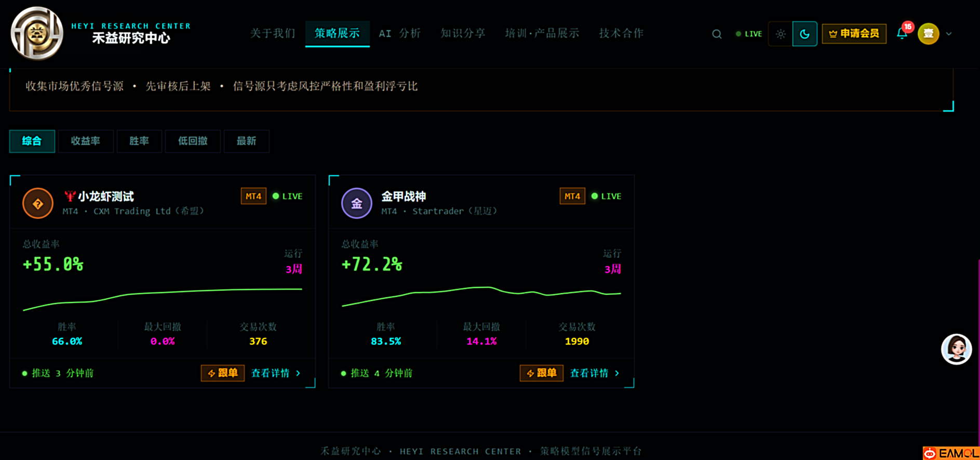Viewport: 980px width, 460px height.
Task: Select the 收益率 sorting tab
Action: pyautogui.click(x=86, y=141)
